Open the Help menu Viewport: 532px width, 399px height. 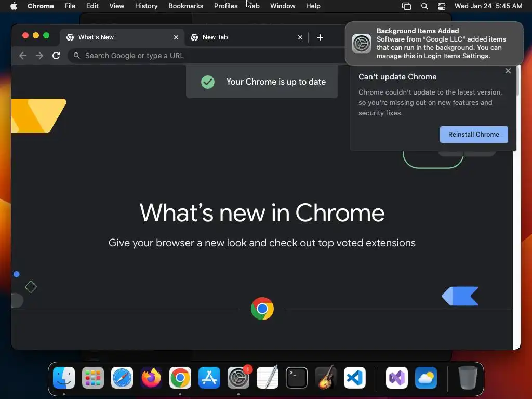click(313, 6)
